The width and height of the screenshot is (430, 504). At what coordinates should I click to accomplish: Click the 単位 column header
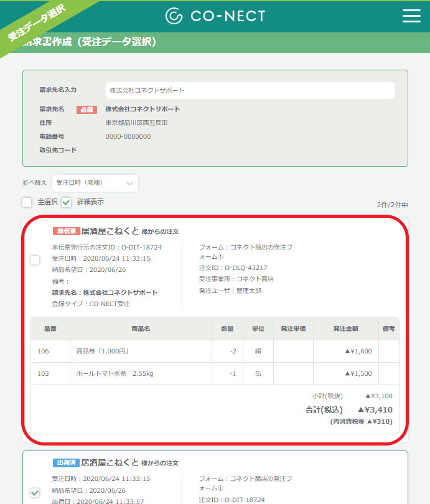[x=258, y=329]
